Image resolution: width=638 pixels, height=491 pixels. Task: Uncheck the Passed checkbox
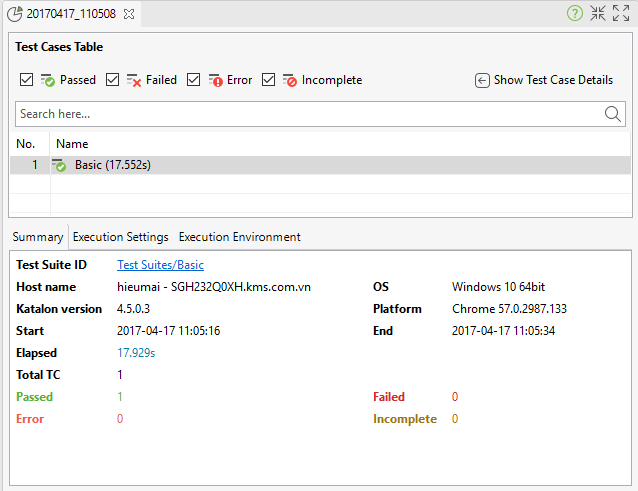[x=27, y=80]
